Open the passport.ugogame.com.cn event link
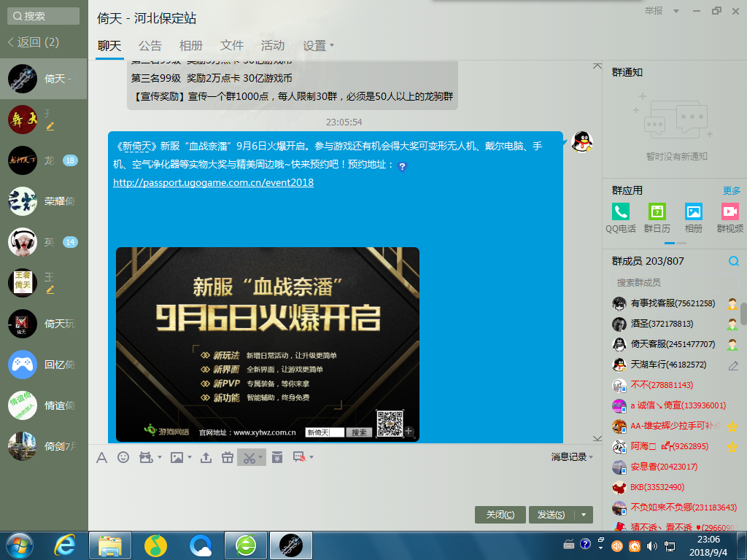 click(213, 182)
